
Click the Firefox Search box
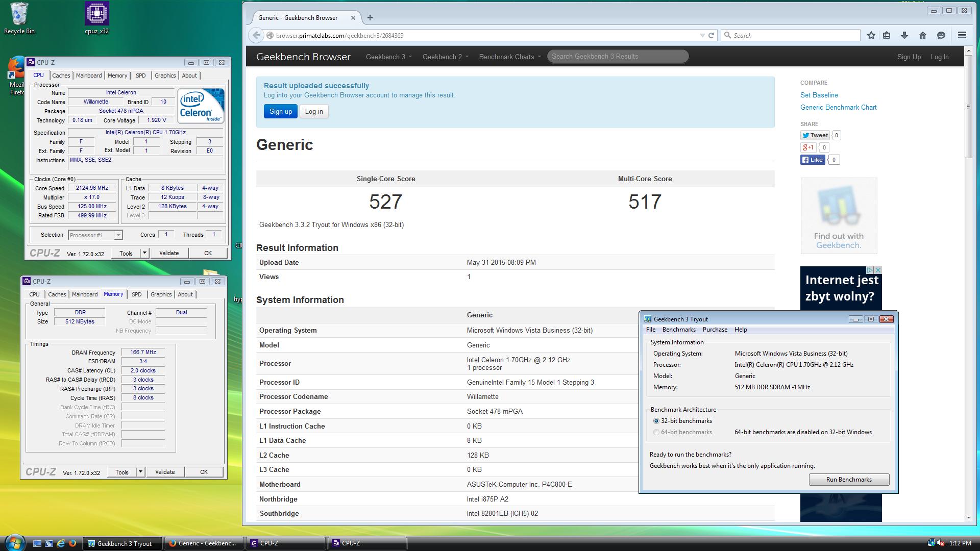coord(790,35)
